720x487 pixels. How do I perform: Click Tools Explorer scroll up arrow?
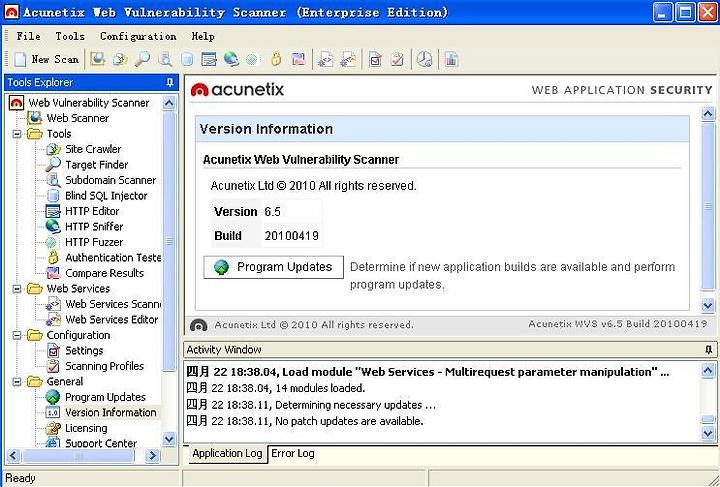pyautogui.click(x=169, y=103)
